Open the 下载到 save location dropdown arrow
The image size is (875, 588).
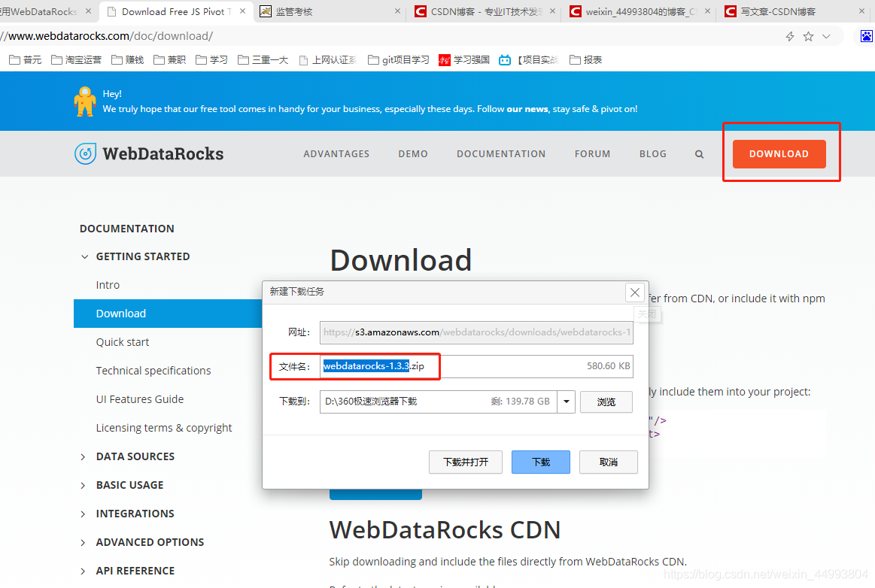tap(567, 402)
